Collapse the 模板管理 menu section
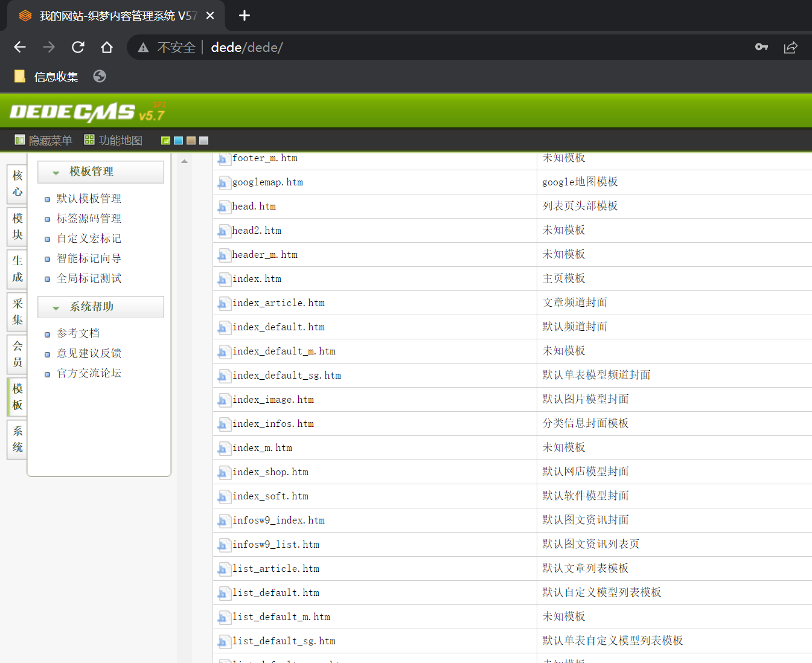 click(x=101, y=171)
